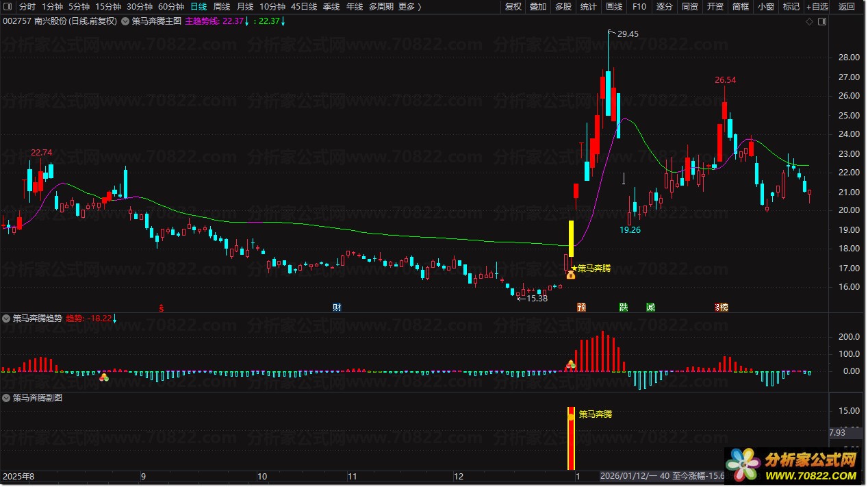Toggle the 叠加 overlay option
The width and height of the screenshot is (868, 487).
pos(538,6)
